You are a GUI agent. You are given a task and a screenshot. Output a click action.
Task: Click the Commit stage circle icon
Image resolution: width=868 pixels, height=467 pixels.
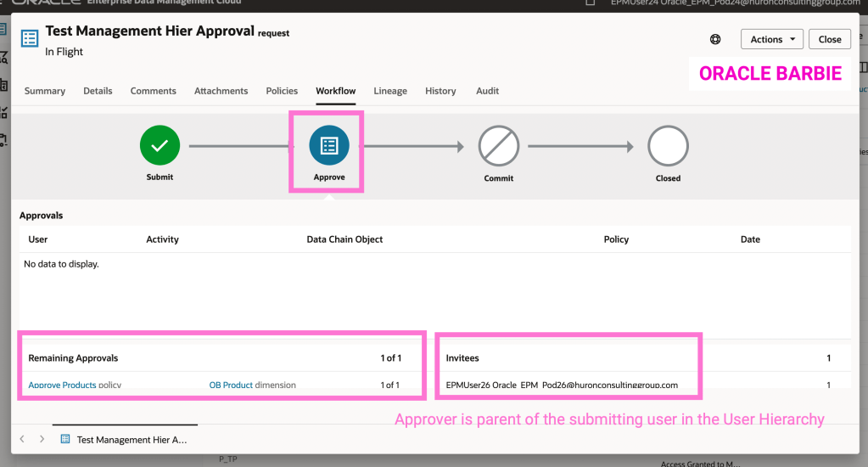click(498, 146)
